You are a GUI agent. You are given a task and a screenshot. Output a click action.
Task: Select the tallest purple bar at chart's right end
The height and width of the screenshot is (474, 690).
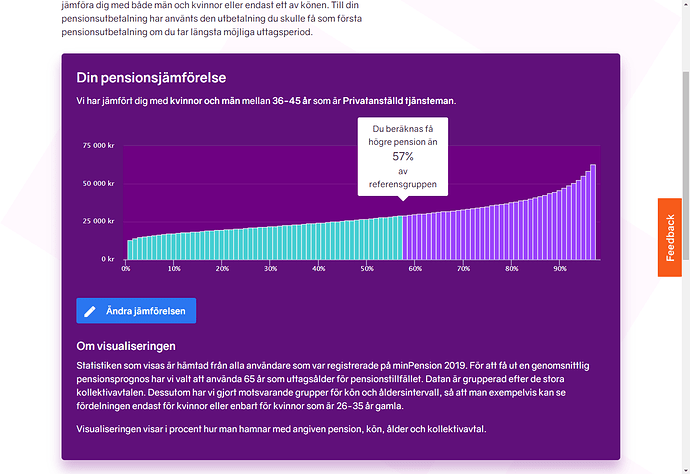593,212
